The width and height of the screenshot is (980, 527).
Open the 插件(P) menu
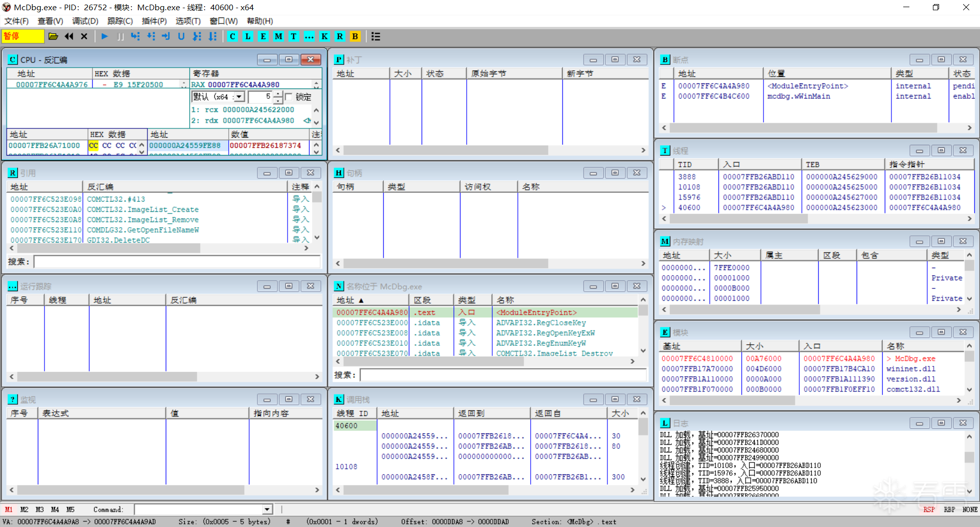pos(154,21)
